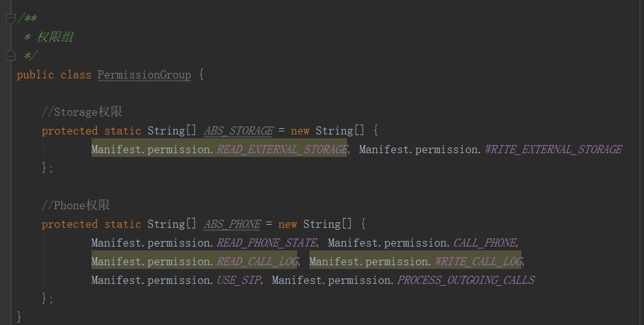The width and height of the screenshot is (644, 325).
Task: Click the 权限组 text in the Javadoc comment
Action: coord(55,37)
